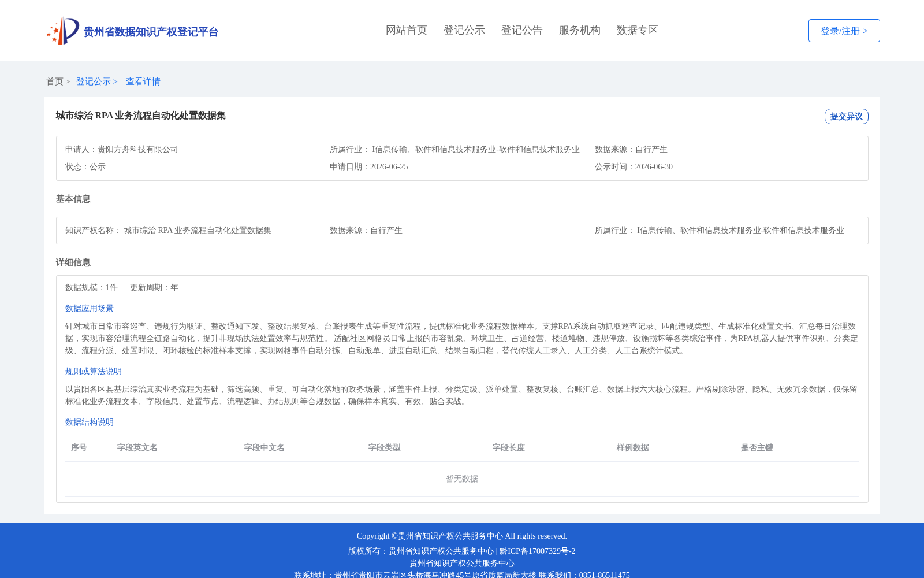Open 登记公示 menu item in header
This screenshot has width=924, height=578.
(x=464, y=30)
